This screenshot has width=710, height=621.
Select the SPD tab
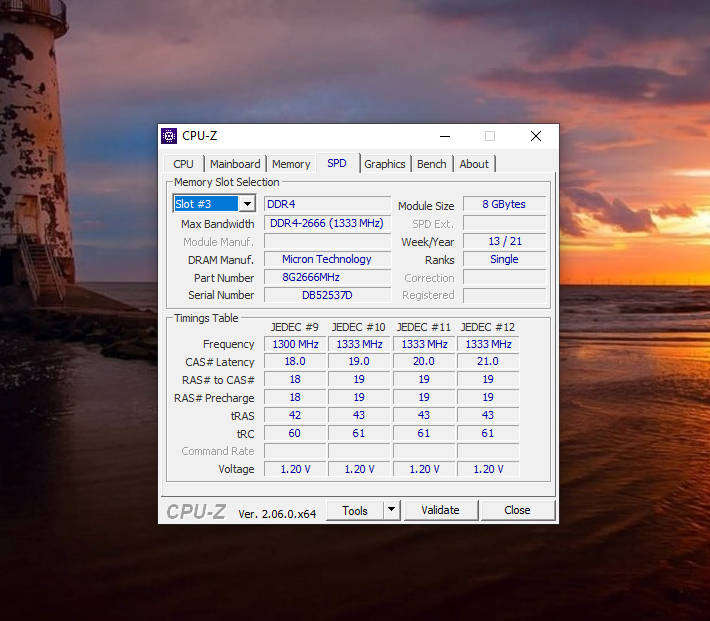337,163
